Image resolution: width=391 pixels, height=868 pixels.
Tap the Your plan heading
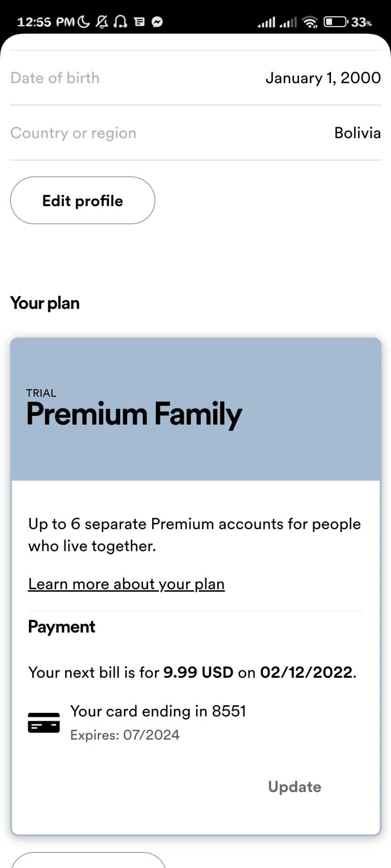click(x=45, y=303)
